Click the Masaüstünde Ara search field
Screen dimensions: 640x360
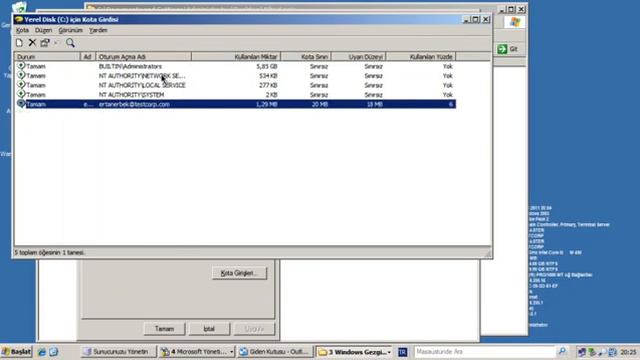tap(485, 351)
